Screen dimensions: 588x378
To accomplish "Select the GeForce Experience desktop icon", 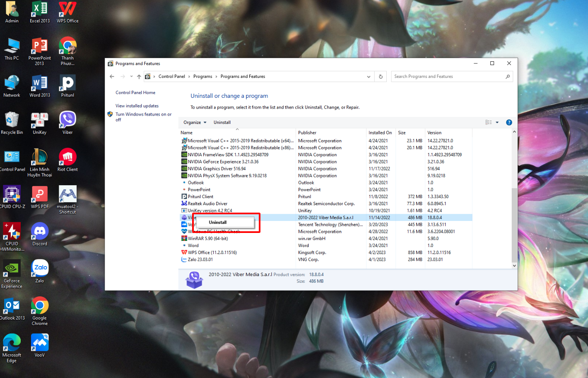I will pos(12,274).
